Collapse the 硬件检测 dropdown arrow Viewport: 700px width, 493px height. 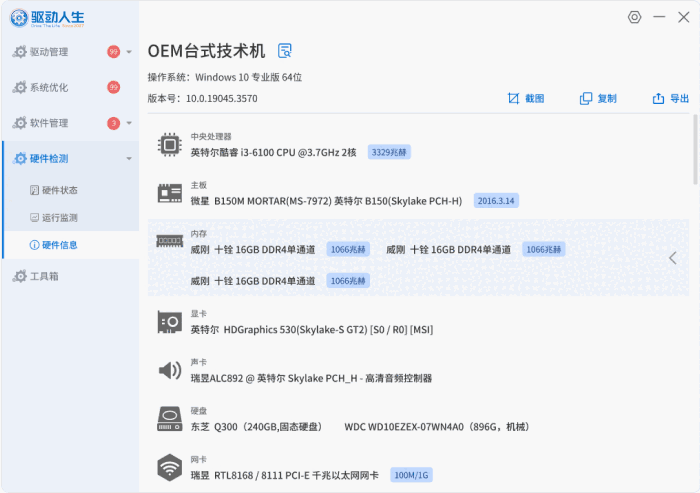click(x=129, y=159)
